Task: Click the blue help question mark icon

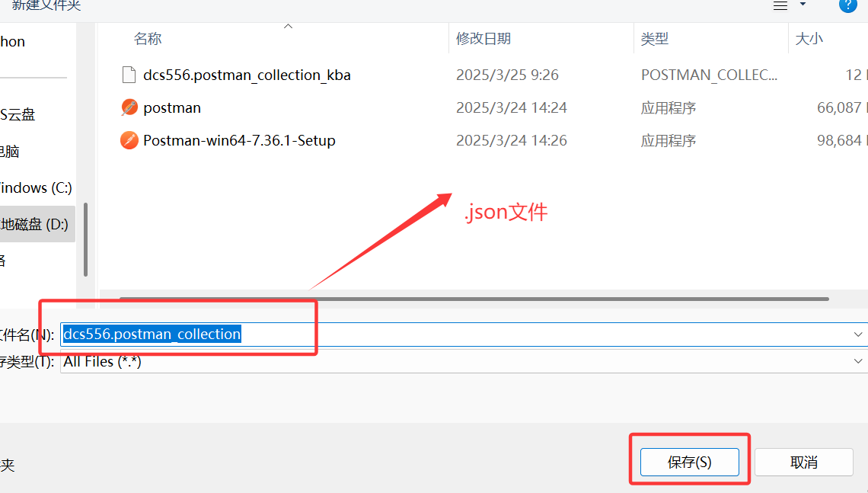Action: coord(847,5)
